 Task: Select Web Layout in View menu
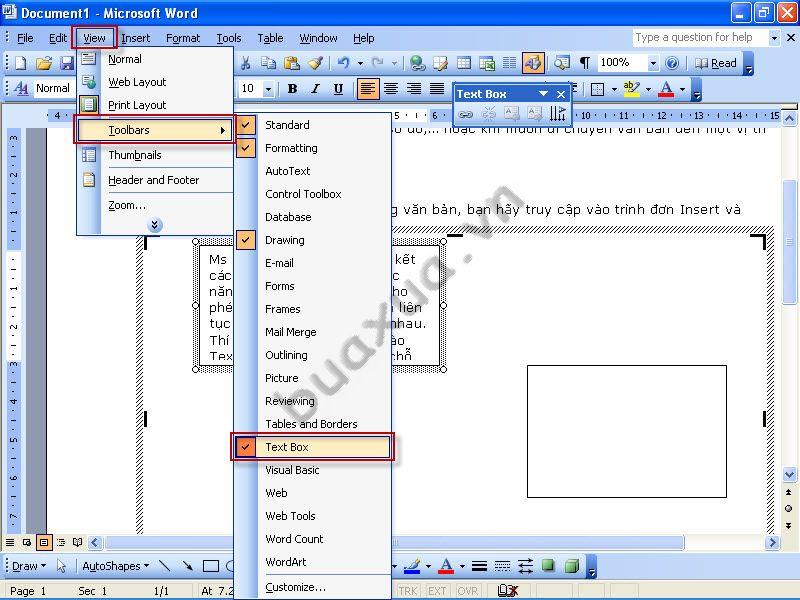[x=155, y=82]
